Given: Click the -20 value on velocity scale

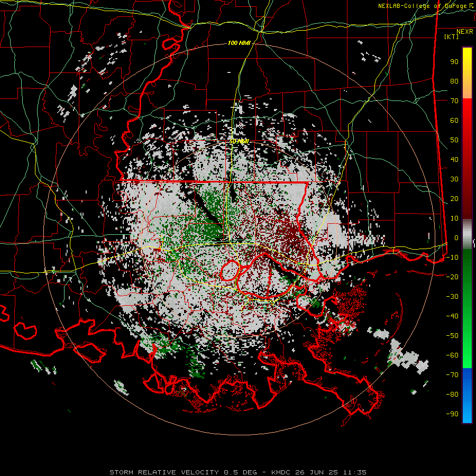Looking at the screenshot, I should [x=452, y=277].
